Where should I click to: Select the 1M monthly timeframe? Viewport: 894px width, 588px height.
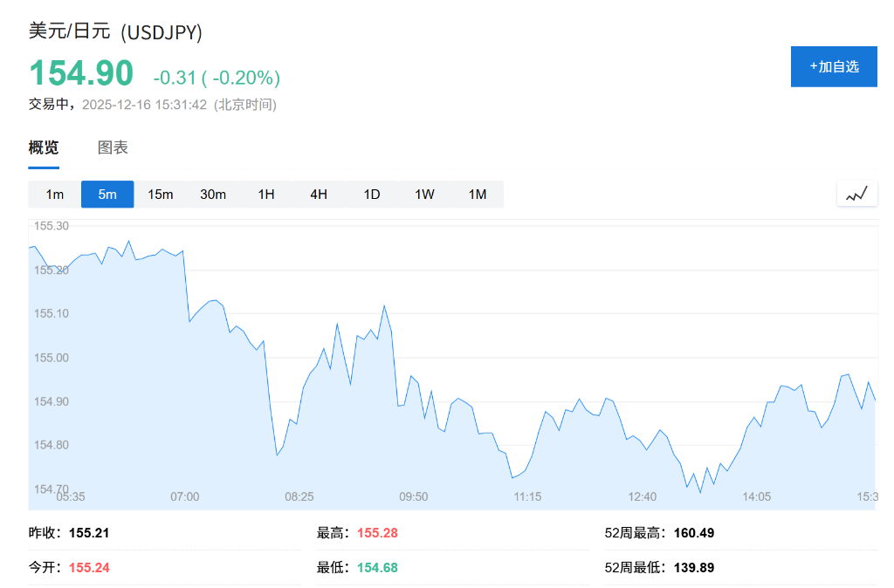(x=477, y=194)
